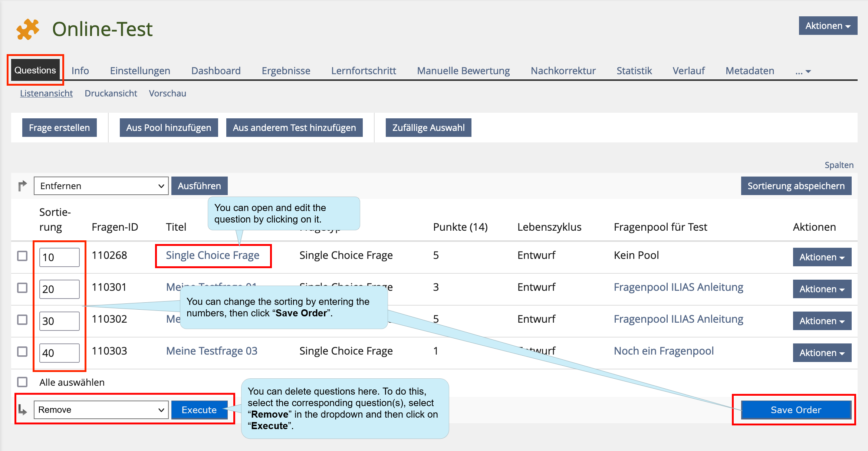This screenshot has width=868, height=451.
Task: Open the Remove action dropdown at bottom
Action: pyautogui.click(x=101, y=410)
